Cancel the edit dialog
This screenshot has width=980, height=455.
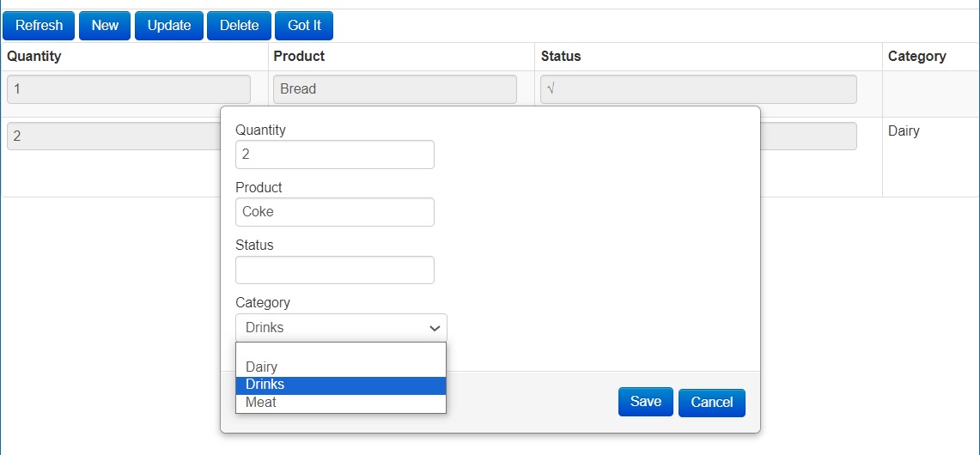pyautogui.click(x=711, y=403)
